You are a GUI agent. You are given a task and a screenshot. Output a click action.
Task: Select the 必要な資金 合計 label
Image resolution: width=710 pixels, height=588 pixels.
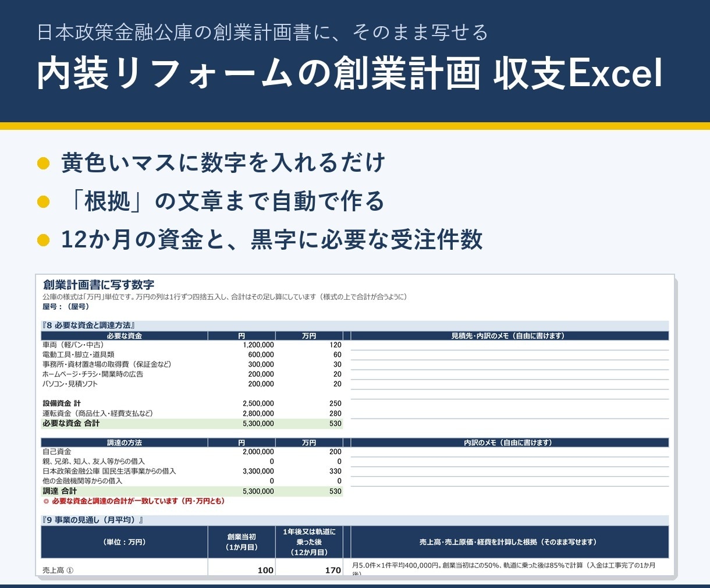tap(71, 423)
